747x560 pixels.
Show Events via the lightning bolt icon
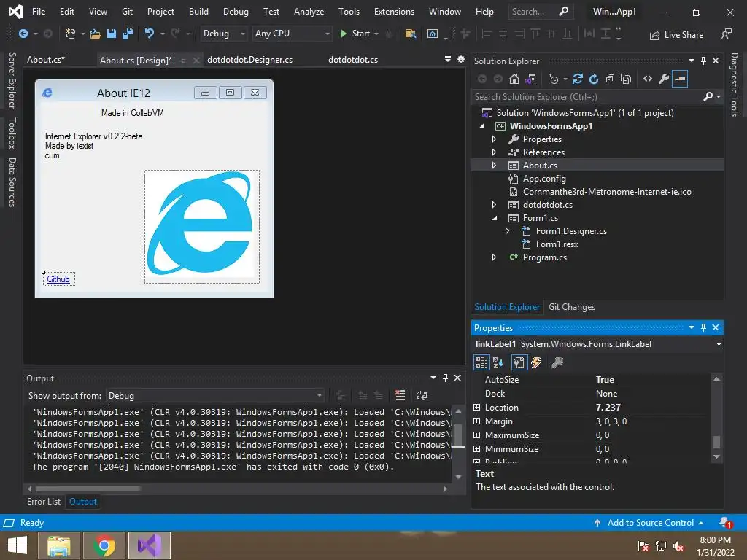tap(536, 362)
